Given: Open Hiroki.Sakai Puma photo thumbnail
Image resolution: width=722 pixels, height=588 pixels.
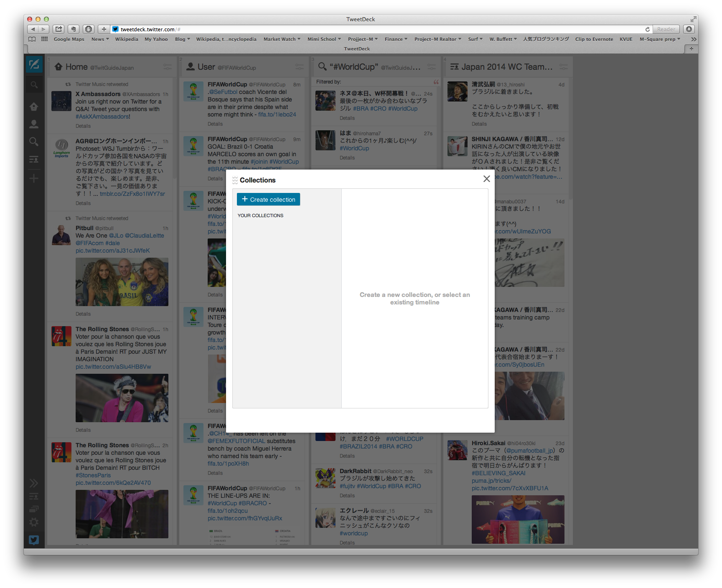Looking at the screenshot, I should [x=518, y=520].
